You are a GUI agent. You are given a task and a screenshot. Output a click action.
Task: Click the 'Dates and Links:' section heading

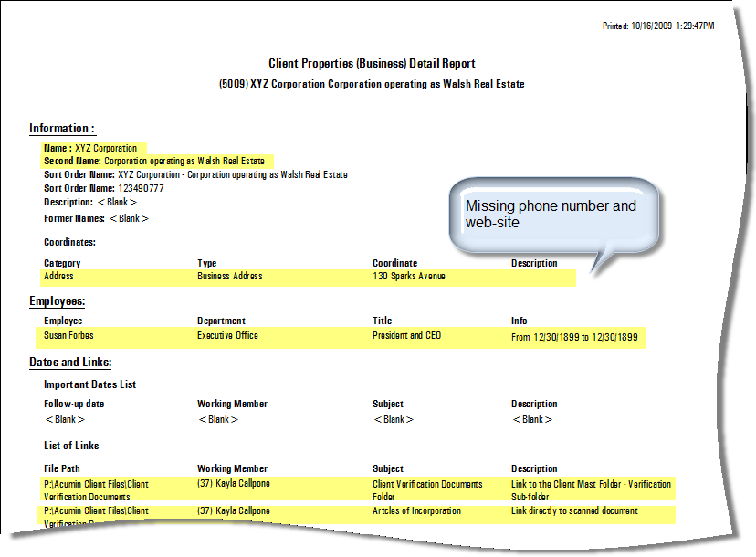(70, 363)
